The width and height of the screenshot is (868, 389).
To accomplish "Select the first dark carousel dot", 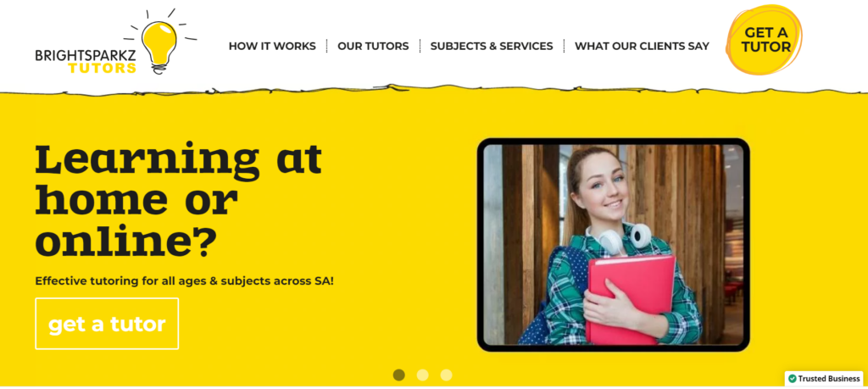I will coord(398,375).
